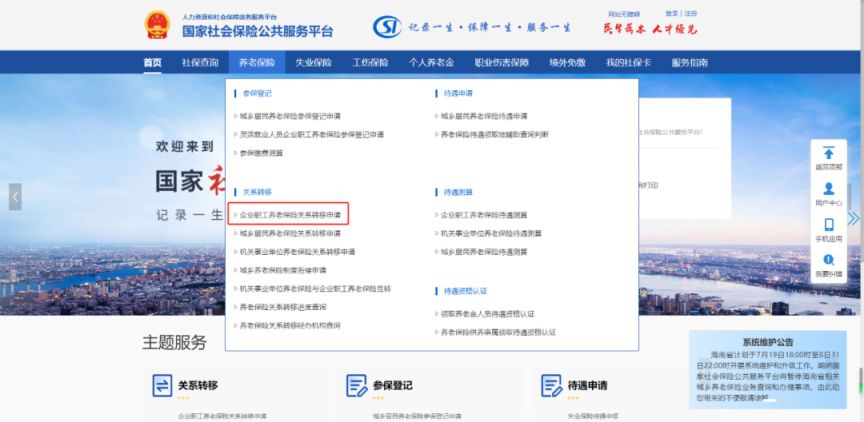Select 养老保险待遇领取地辅助查询判断
Screen dimensions: 864x422
pos(494,134)
